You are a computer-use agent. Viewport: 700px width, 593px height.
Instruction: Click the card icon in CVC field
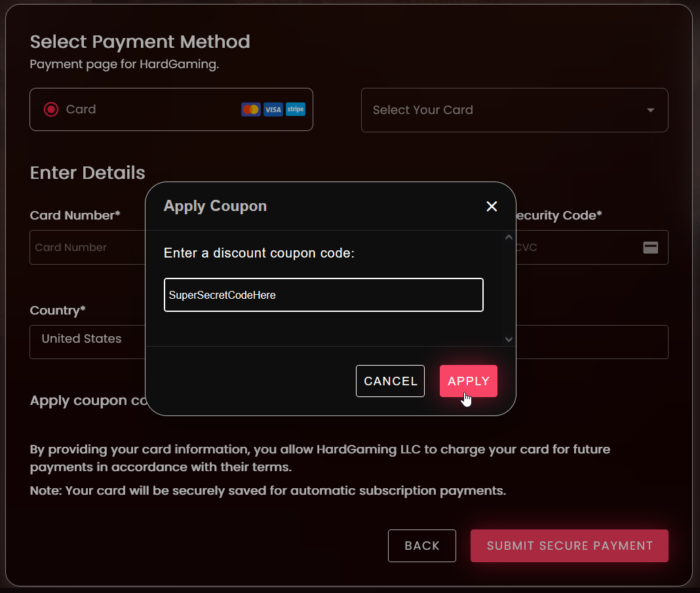pyautogui.click(x=650, y=248)
